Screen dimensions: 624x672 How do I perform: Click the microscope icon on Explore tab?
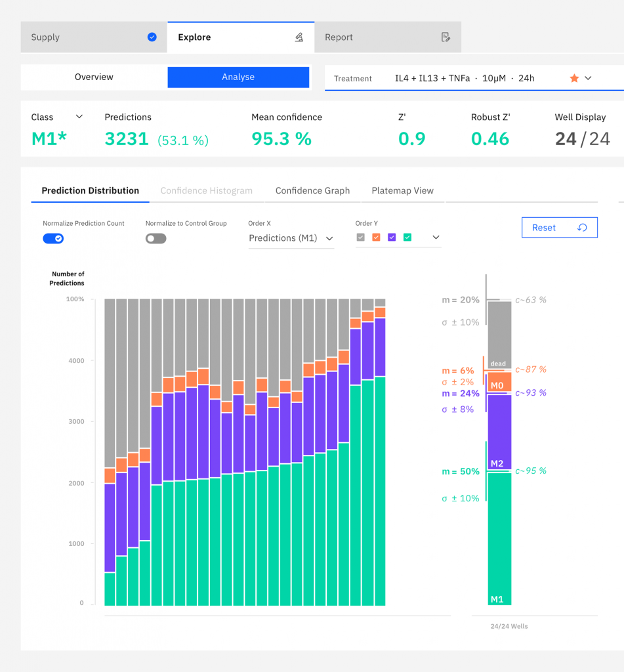click(x=299, y=37)
